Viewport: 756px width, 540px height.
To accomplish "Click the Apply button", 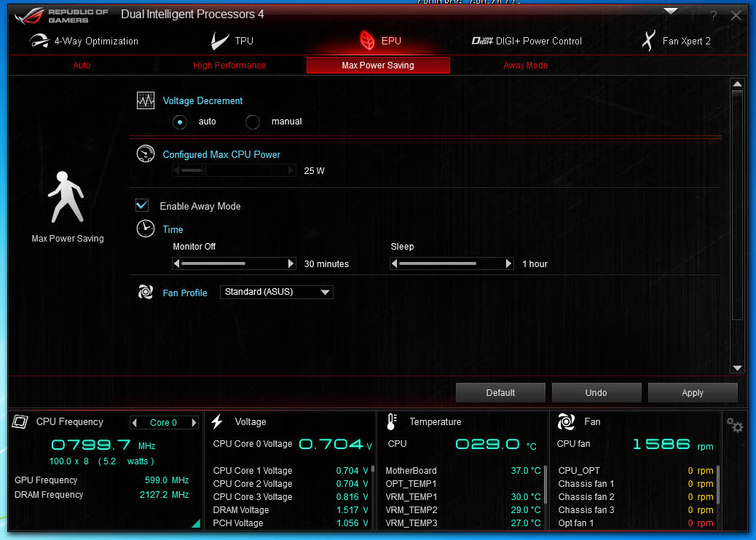I will [x=692, y=393].
